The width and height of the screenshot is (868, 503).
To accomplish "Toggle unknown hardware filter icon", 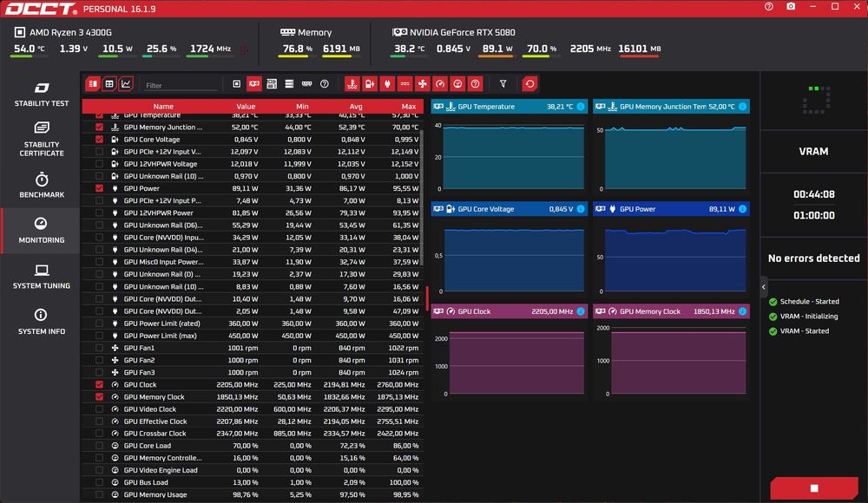I will (325, 84).
